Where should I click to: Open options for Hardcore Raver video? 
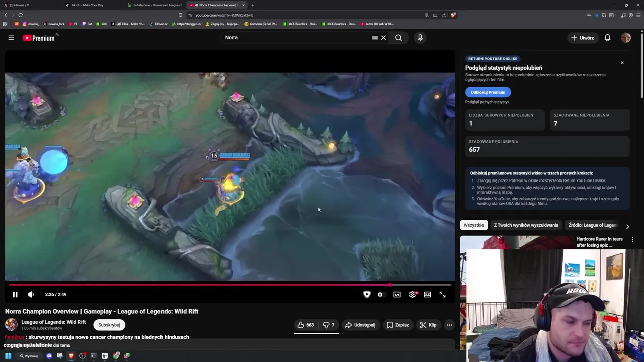pyautogui.click(x=632, y=240)
